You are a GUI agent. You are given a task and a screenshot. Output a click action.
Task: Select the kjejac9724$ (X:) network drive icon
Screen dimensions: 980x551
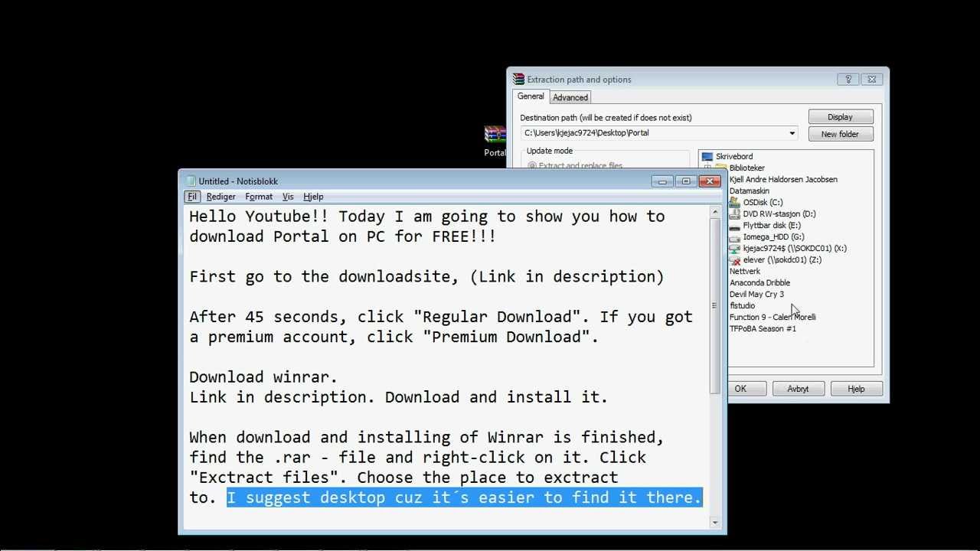pos(735,249)
